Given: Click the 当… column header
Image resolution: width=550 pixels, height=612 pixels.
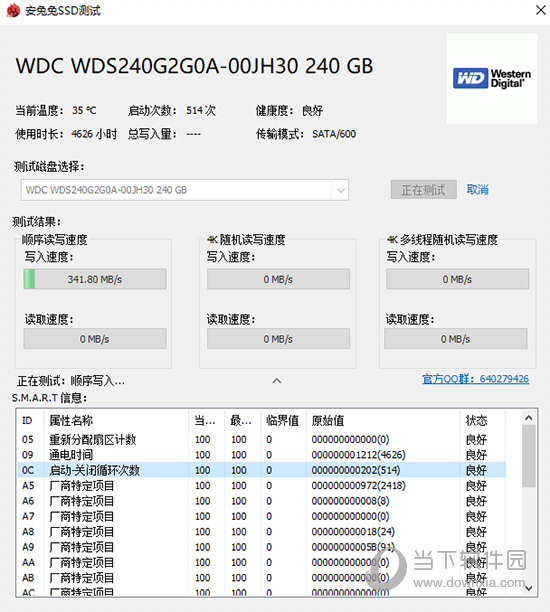Looking at the screenshot, I should [x=206, y=420].
